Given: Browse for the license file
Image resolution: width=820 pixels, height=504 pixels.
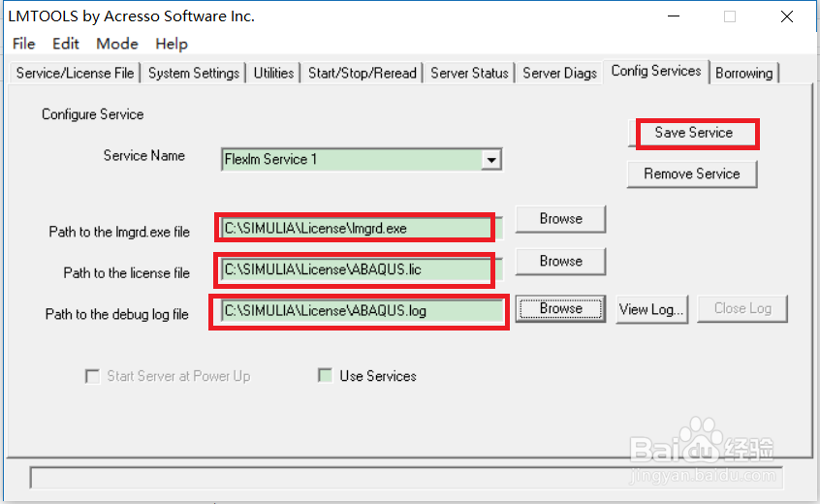Looking at the screenshot, I should (560, 261).
